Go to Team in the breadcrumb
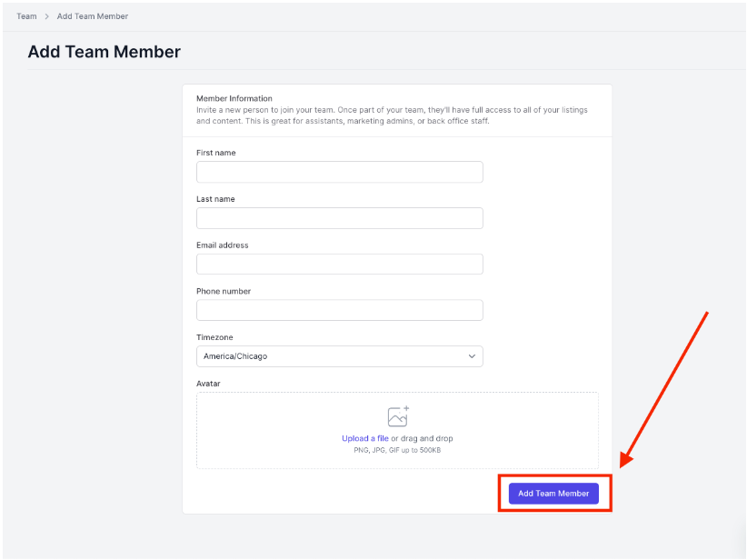The width and height of the screenshot is (747, 560). [x=26, y=16]
